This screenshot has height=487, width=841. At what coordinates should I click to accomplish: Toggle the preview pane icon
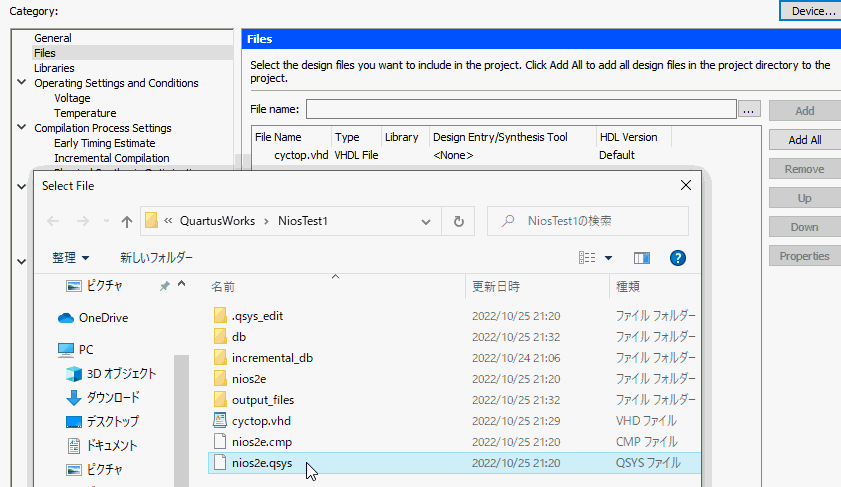641,258
